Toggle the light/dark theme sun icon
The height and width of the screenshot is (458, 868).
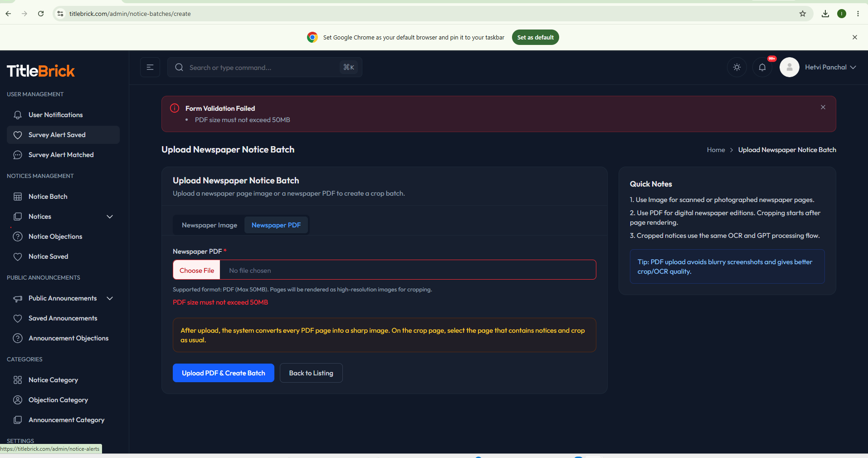tap(737, 67)
